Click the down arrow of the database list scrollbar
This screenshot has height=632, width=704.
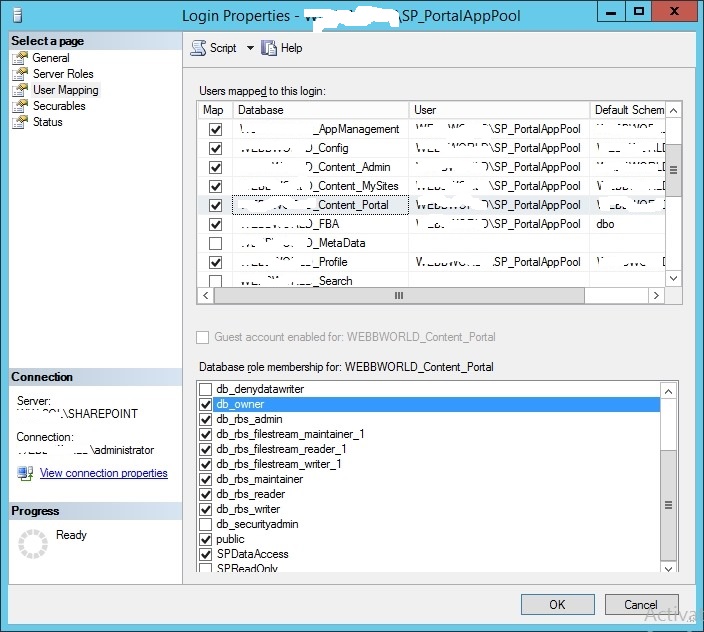coord(673,278)
